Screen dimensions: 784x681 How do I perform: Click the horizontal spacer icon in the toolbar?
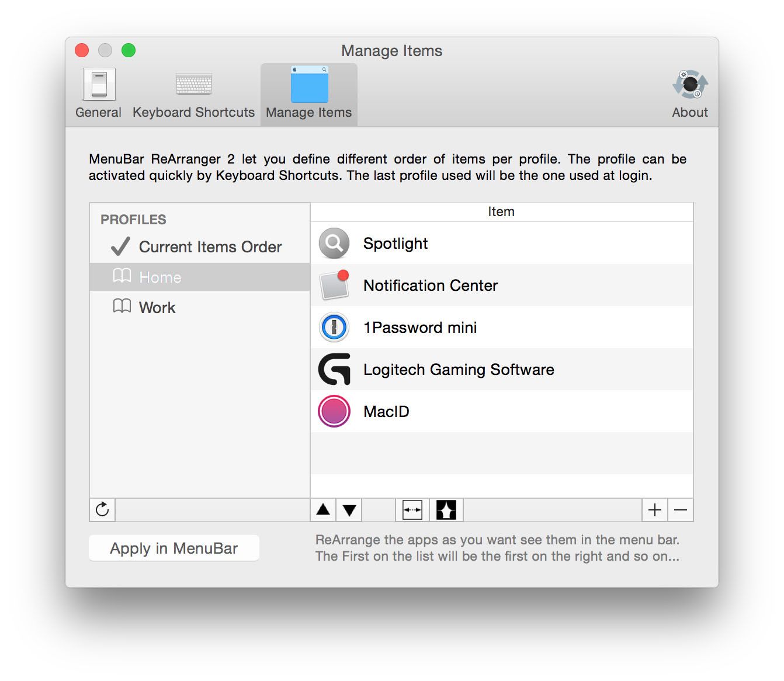coord(412,509)
